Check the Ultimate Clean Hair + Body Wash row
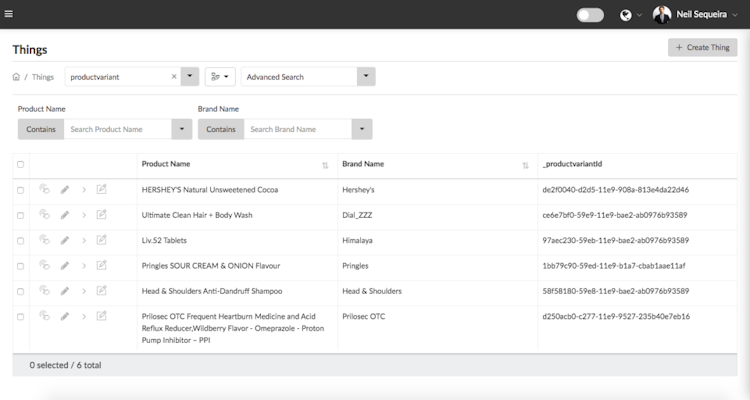Viewport: 750px width, 400px height. (x=21, y=216)
